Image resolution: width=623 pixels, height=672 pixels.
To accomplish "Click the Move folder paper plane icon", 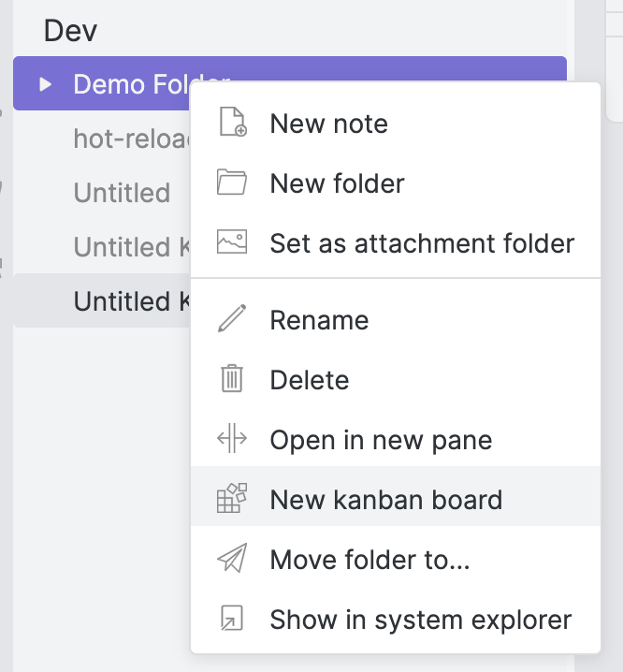I will [231, 560].
